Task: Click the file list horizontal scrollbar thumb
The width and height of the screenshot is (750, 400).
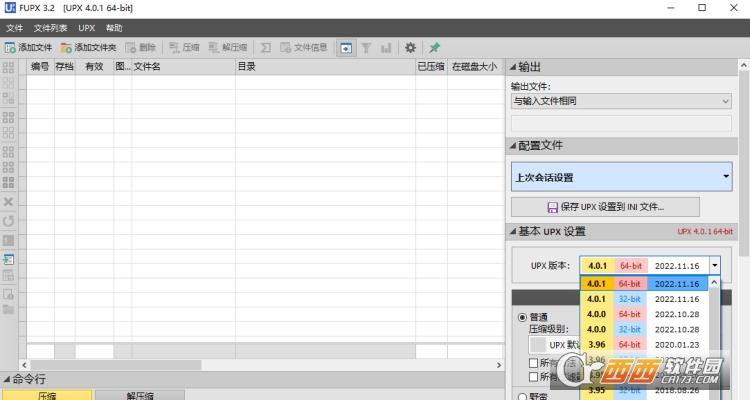Action: (116, 365)
